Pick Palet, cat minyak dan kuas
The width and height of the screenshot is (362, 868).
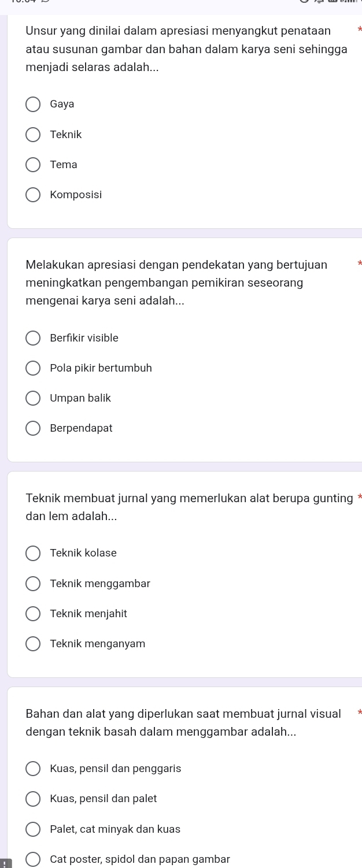(33, 829)
